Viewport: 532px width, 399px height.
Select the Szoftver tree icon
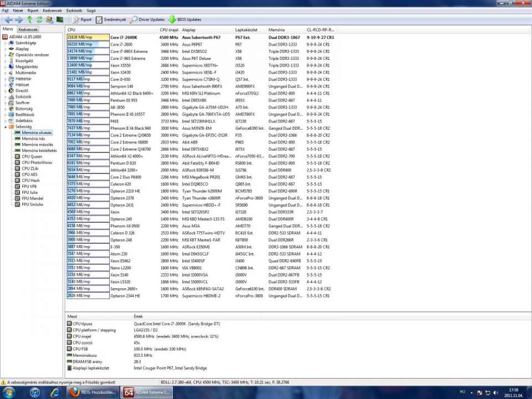pos(11,103)
